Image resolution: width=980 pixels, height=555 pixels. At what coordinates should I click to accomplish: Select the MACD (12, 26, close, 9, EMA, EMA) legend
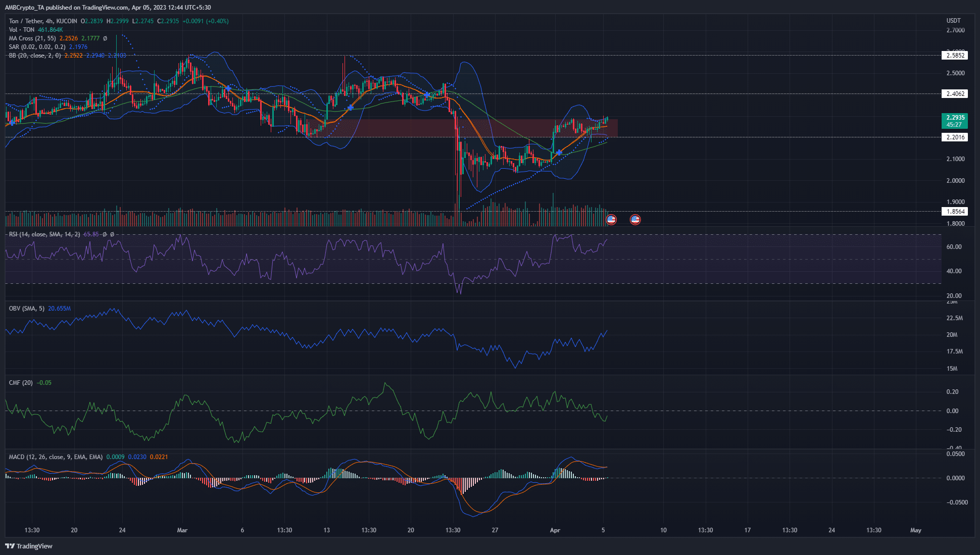pos(56,457)
